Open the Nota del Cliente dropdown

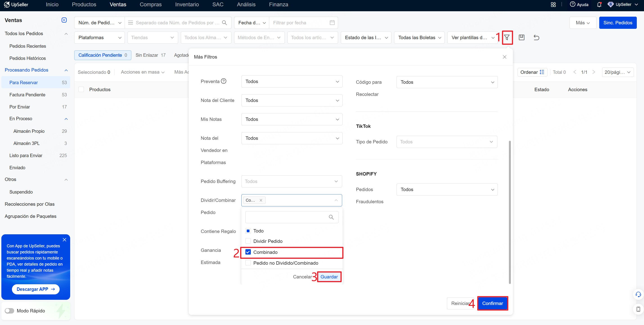coord(292,100)
